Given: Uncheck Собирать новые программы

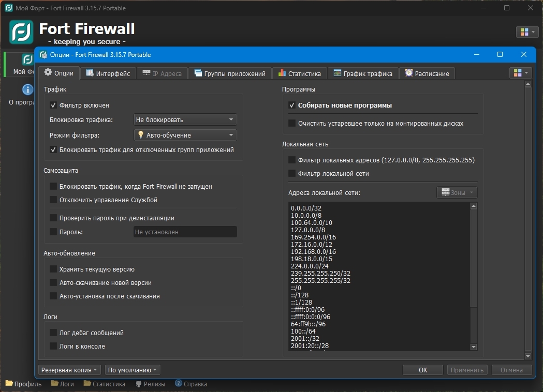Looking at the screenshot, I should coord(292,105).
